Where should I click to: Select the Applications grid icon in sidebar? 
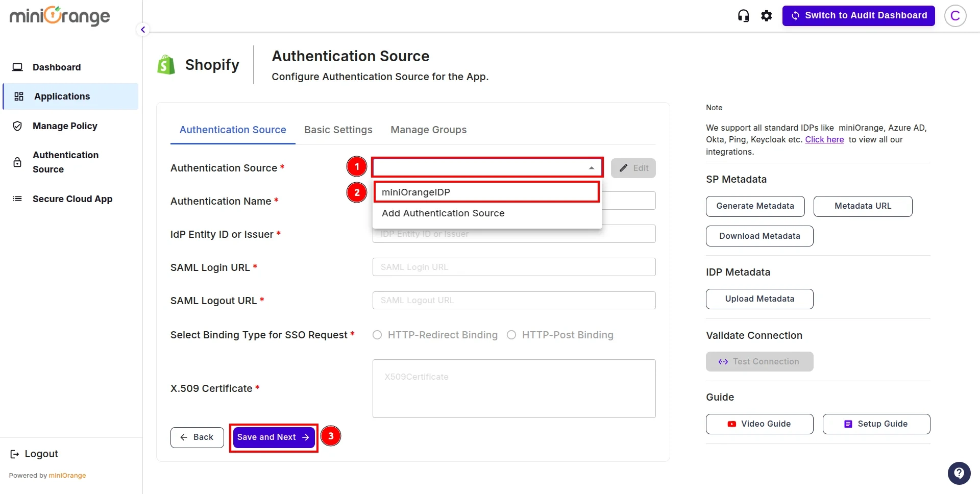tap(18, 96)
